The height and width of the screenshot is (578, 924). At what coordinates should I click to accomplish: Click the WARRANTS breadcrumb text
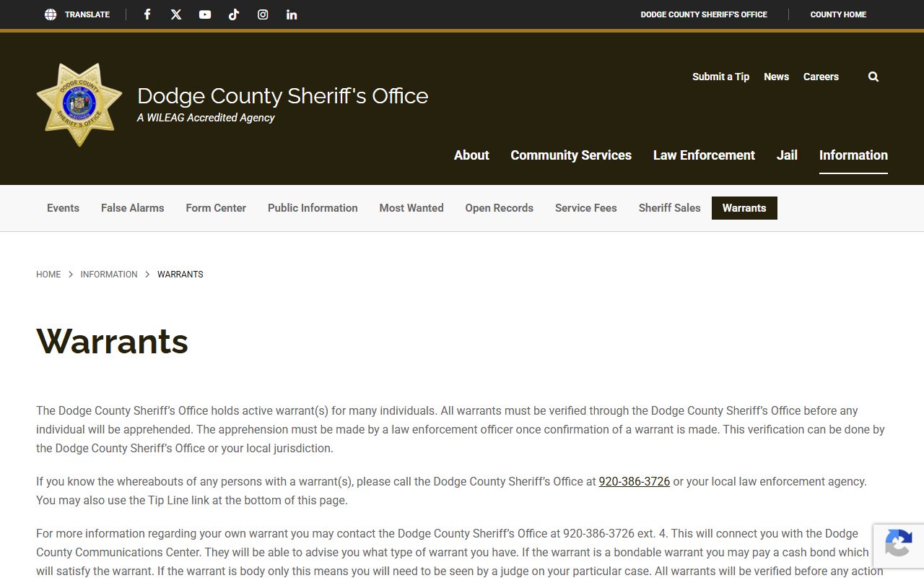click(x=180, y=275)
